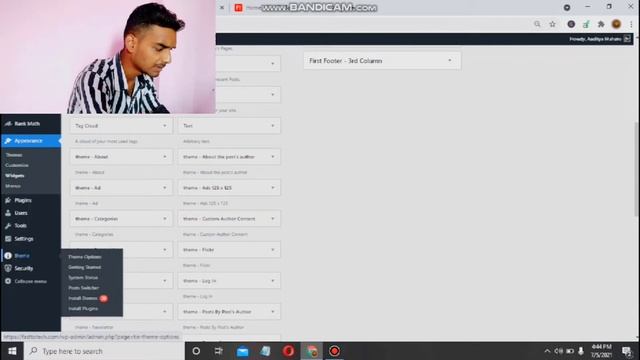
Task: Bookmark this page with the star icon
Action: (x=552, y=24)
